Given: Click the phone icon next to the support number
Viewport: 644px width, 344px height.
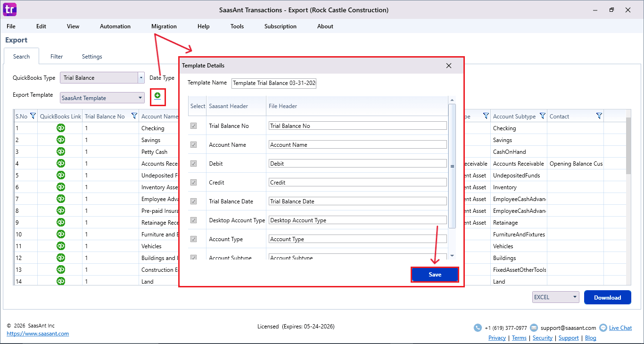Looking at the screenshot, I should click(477, 327).
